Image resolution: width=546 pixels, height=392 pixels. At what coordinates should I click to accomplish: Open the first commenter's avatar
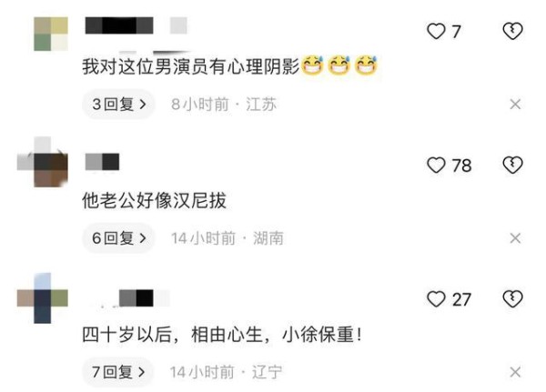51,34
